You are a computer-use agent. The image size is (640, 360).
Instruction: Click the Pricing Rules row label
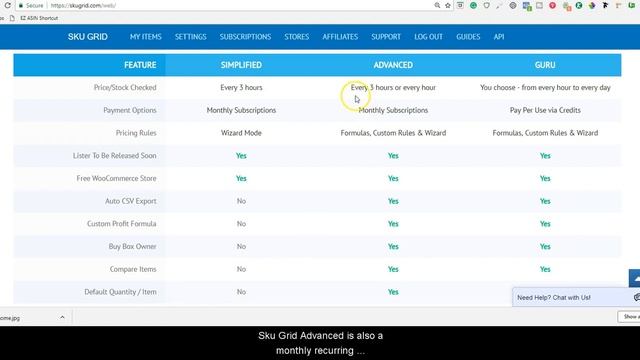pos(136,133)
